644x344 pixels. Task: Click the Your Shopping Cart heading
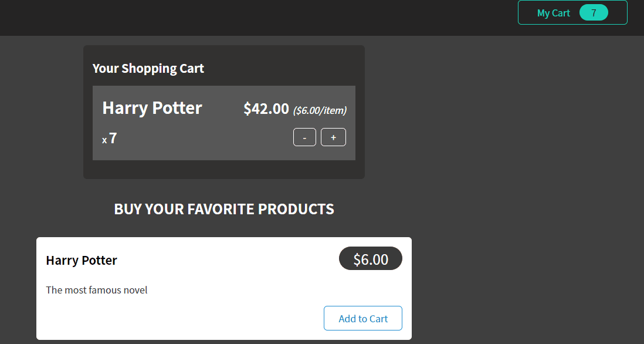pos(148,69)
